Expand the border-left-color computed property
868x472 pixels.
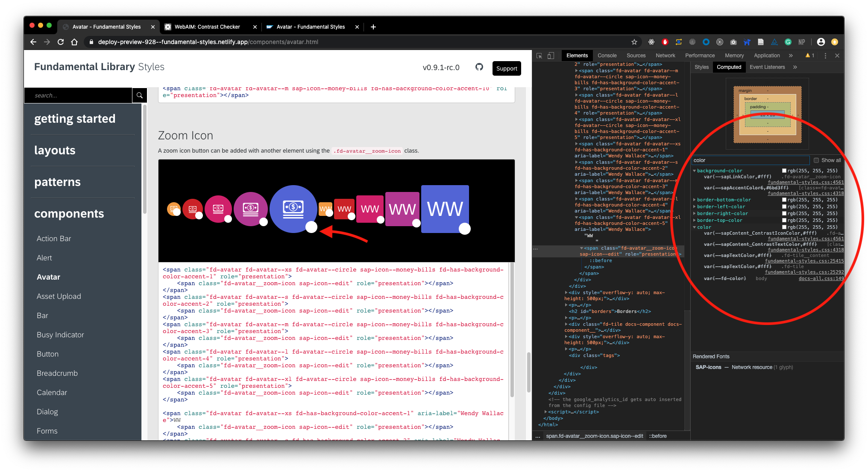tap(695, 206)
